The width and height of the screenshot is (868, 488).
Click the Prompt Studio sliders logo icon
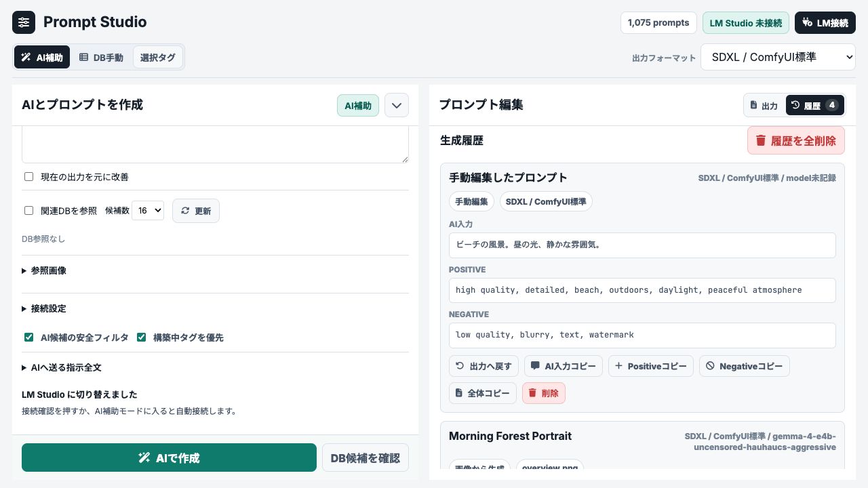tap(24, 22)
